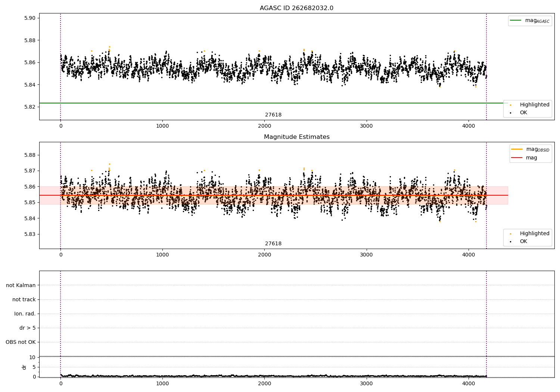Image resolution: width=560 pixels, height=392 pixels.
Task: Click the 5.90 y-axis tick label
Action: (30, 18)
